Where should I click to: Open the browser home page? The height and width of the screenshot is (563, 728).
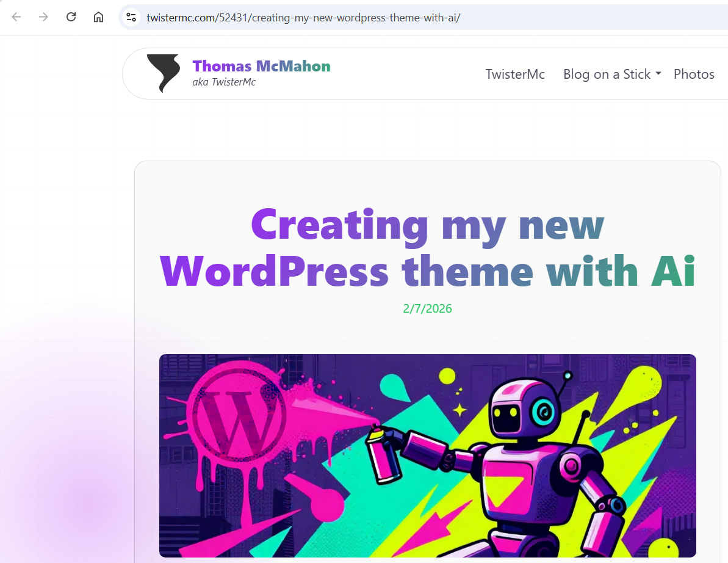point(98,17)
